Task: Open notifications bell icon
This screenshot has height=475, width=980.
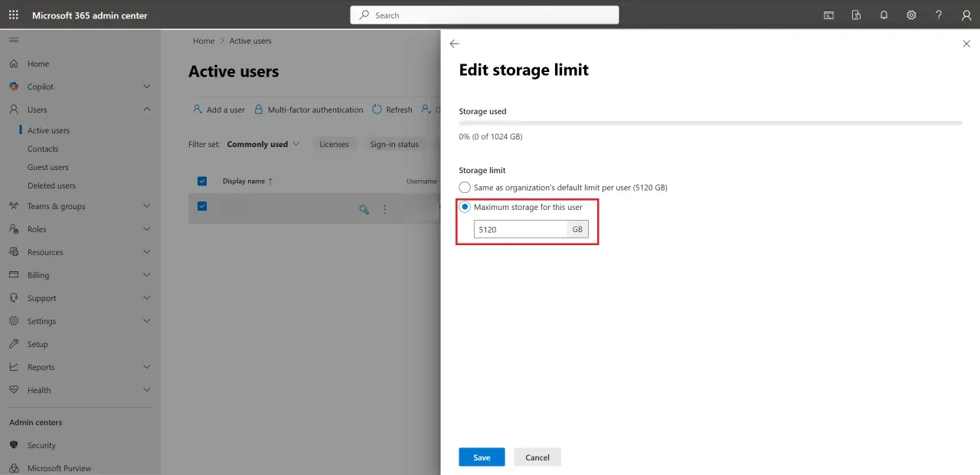Action: 884,15
